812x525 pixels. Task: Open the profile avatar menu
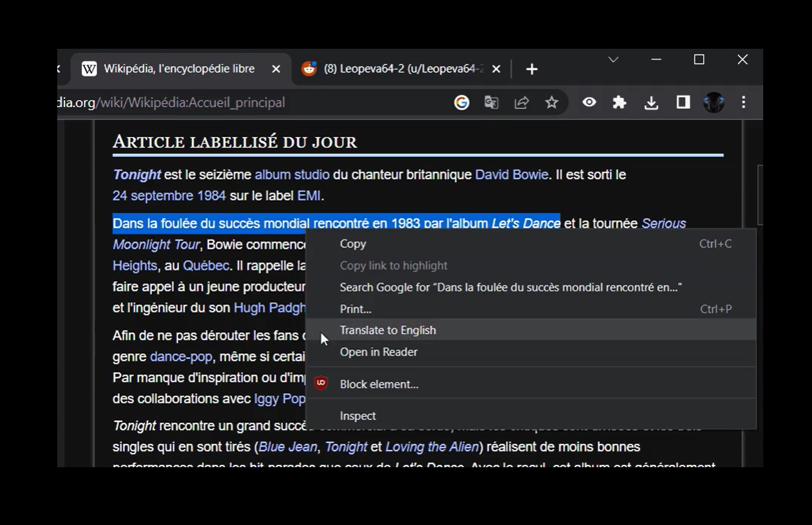(714, 102)
